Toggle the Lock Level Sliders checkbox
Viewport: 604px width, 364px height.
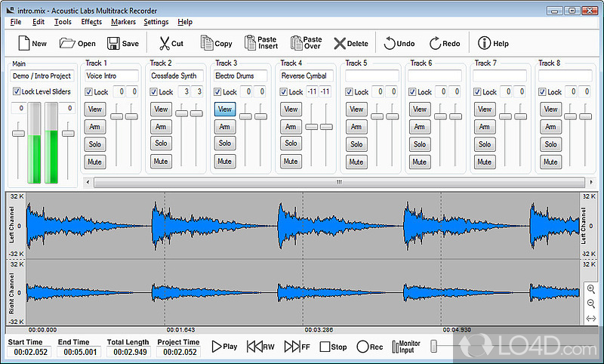17,91
